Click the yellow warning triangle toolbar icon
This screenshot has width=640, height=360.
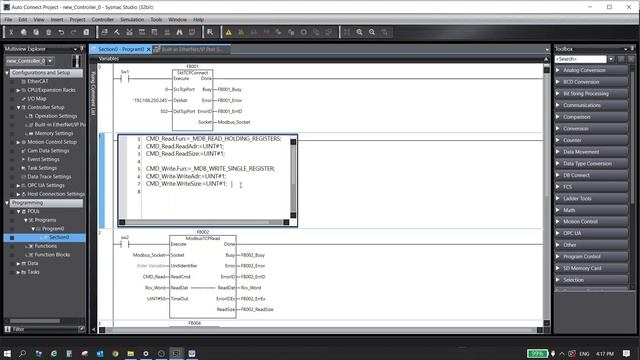point(229,32)
